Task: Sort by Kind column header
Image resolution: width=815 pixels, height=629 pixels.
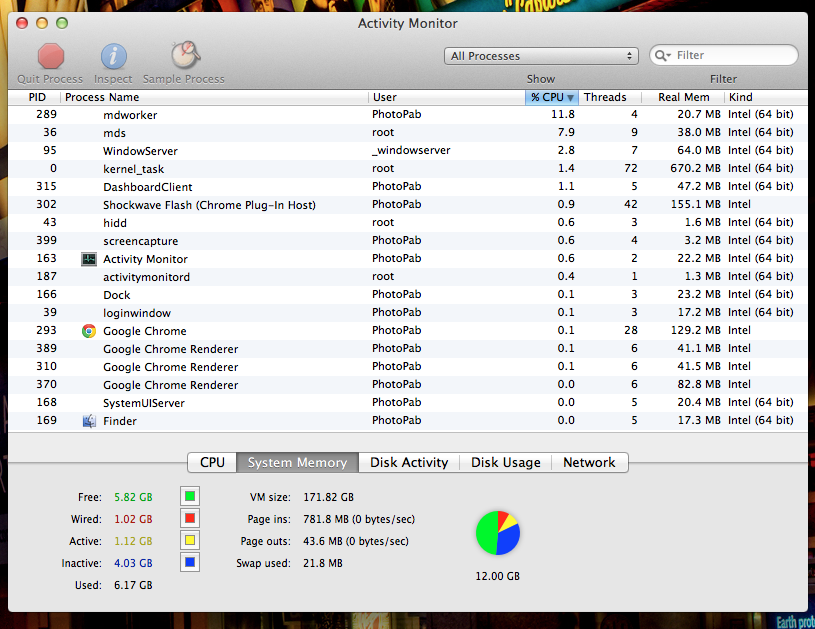Action: coord(766,97)
